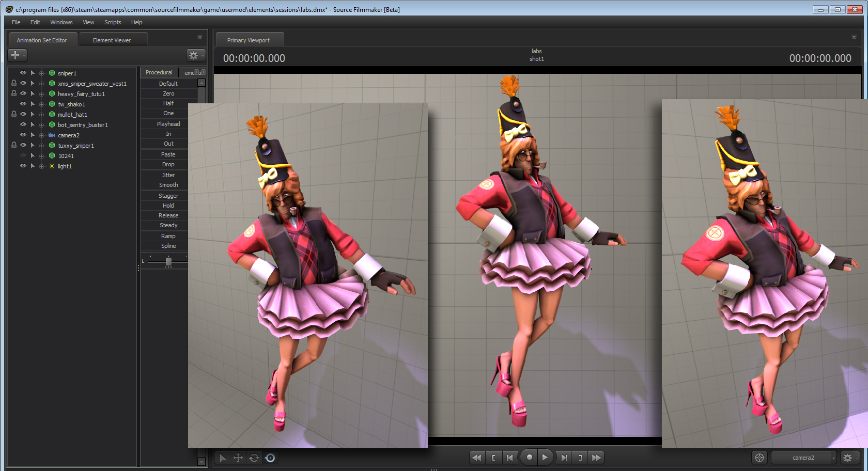The height and width of the screenshot is (471, 868).
Task: Expand the heavy_fairy_tutu1 tree node
Action: tap(42, 94)
